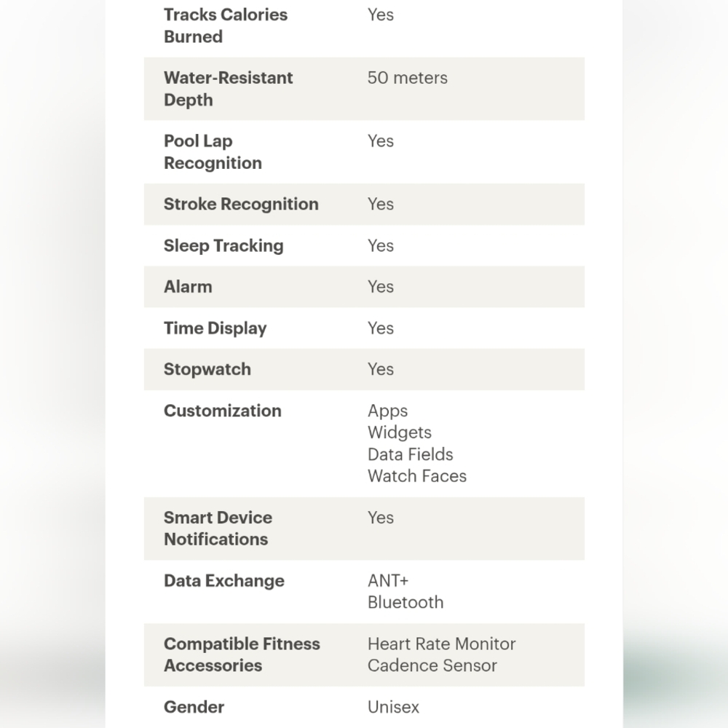Image resolution: width=728 pixels, height=728 pixels.
Task: Select the Water-Resistant Depth row label
Action: tap(228, 89)
